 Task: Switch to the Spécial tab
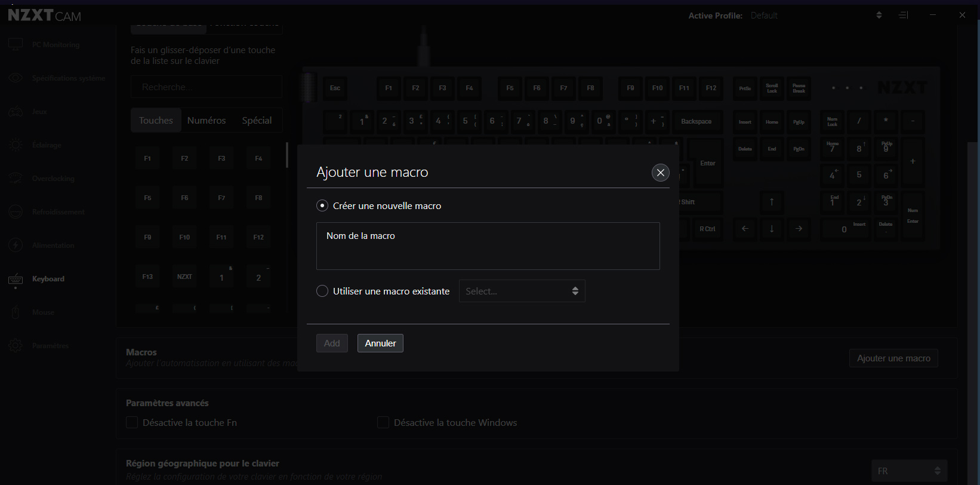point(257,120)
